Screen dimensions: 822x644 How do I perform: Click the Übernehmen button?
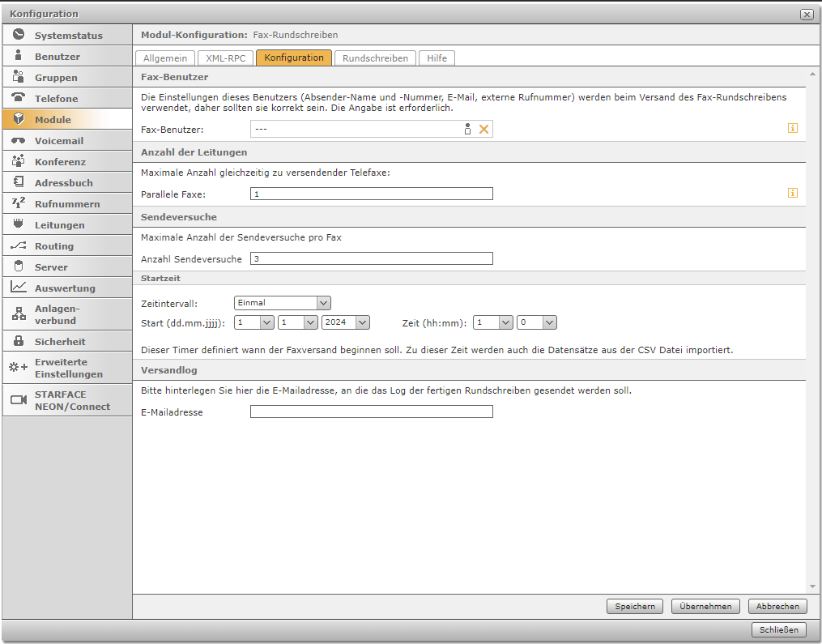pos(705,606)
